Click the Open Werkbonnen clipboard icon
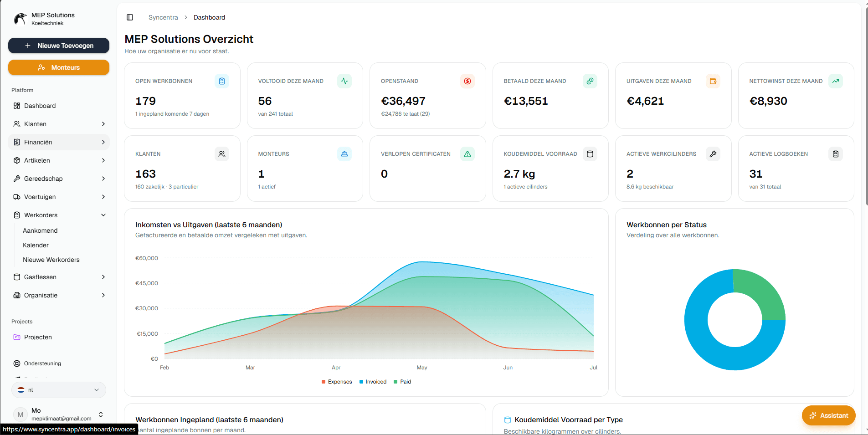 pyautogui.click(x=222, y=81)
